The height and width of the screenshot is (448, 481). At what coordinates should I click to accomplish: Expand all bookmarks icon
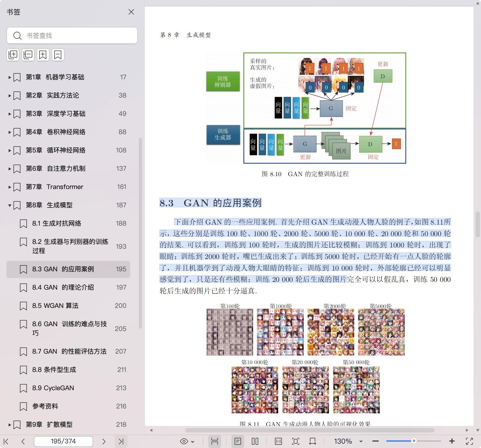[13, 55]
